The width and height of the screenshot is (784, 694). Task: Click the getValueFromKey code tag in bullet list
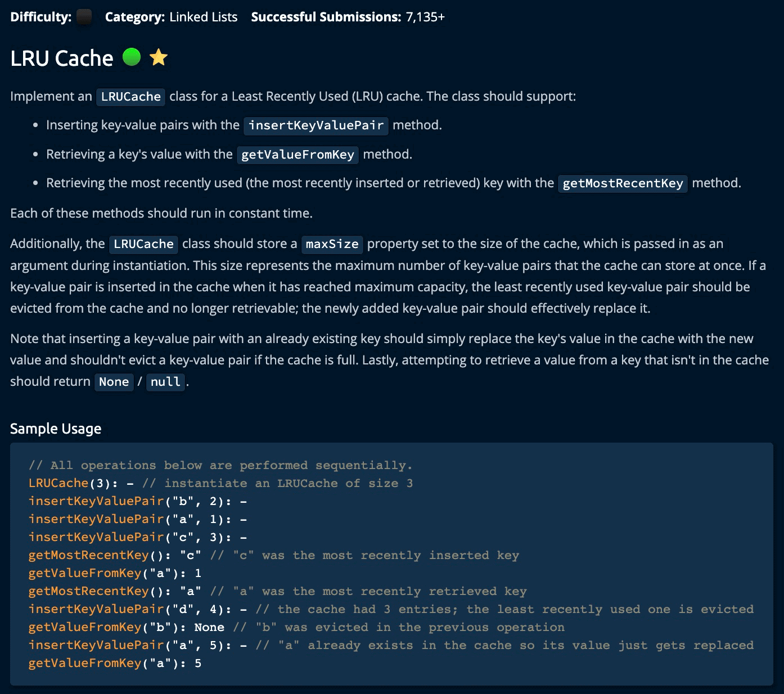[298, 155]
